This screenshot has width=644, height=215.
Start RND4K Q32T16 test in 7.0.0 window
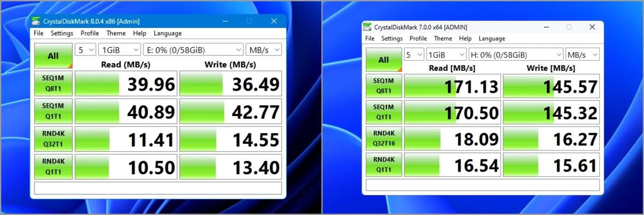[384, 138]
